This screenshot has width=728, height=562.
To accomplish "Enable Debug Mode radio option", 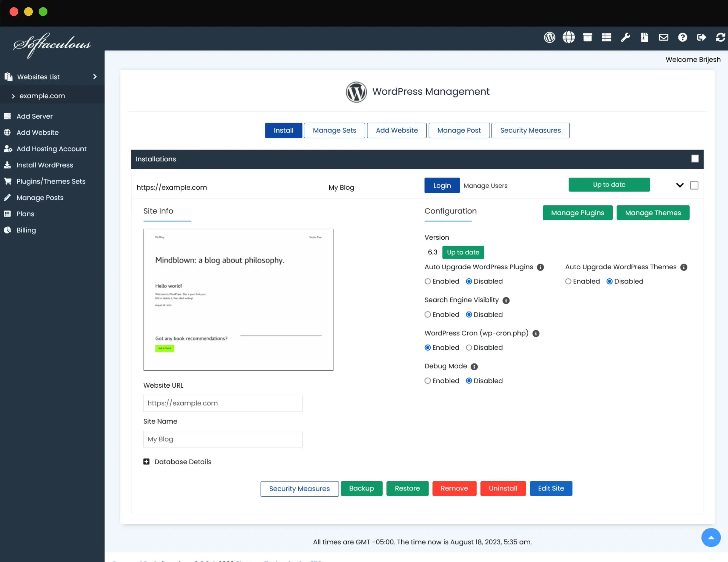I will tap(428, 381).
